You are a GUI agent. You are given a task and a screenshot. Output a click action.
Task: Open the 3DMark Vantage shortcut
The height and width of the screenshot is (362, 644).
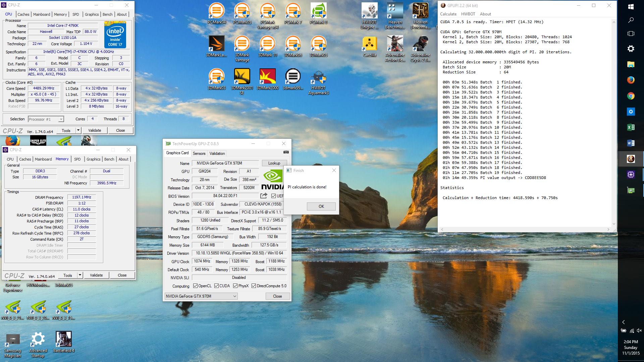[x=242, y=49]
